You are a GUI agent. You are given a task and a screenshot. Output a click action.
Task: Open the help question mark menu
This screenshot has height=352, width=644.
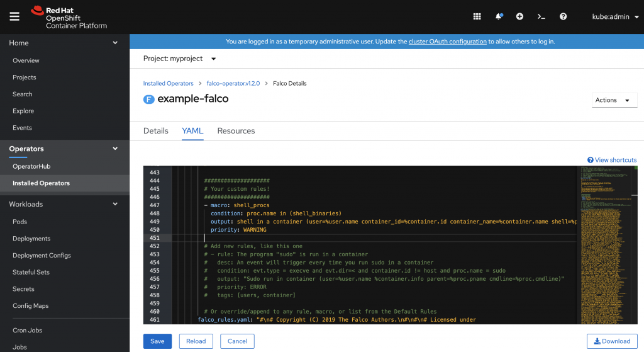click(563, 16)
